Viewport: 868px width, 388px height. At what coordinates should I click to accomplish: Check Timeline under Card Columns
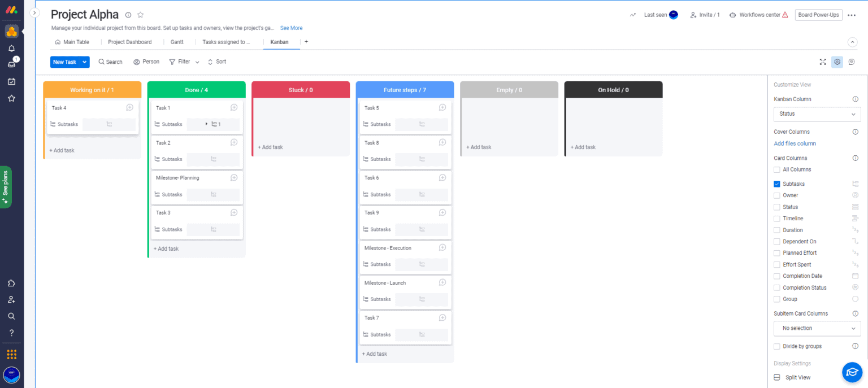777,218
